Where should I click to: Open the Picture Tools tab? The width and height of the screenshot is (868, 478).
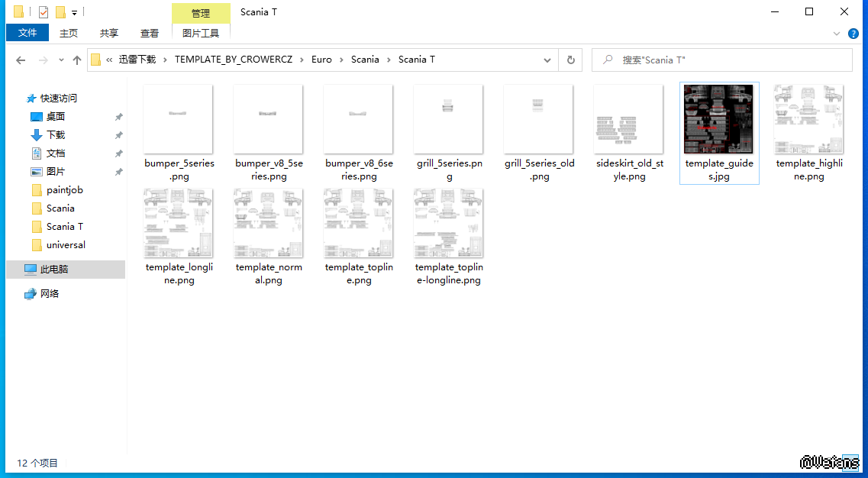(x=201, y=33)
